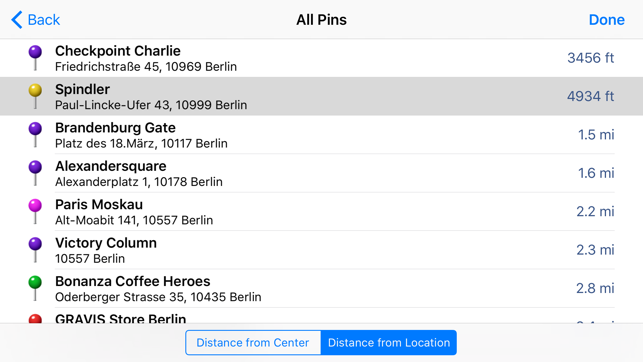
Task: Select Victory Column 2.3 mi distance
Action: point(595,250)
